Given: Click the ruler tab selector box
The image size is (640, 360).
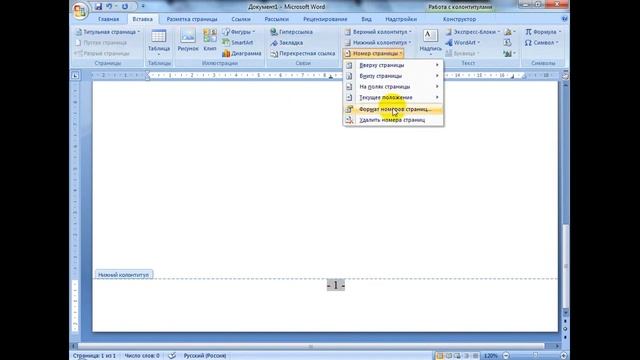Looking at the screenshot, I should 75,76.
